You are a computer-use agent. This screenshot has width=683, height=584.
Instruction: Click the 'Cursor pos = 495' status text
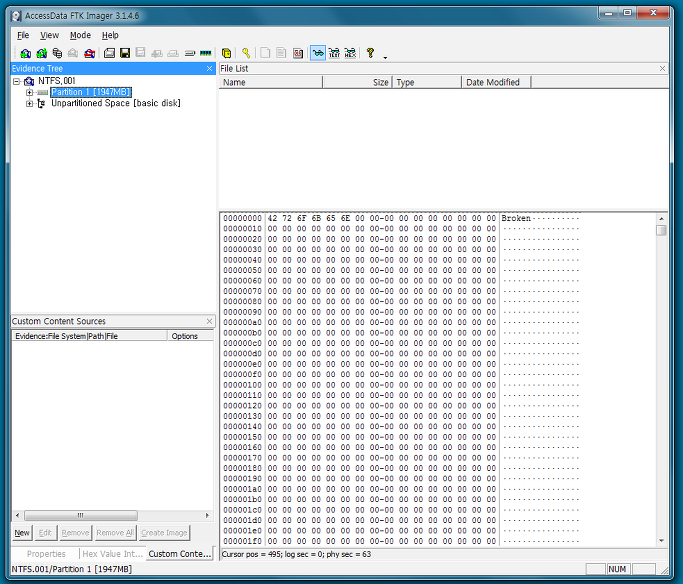click(x=251, y=554)
